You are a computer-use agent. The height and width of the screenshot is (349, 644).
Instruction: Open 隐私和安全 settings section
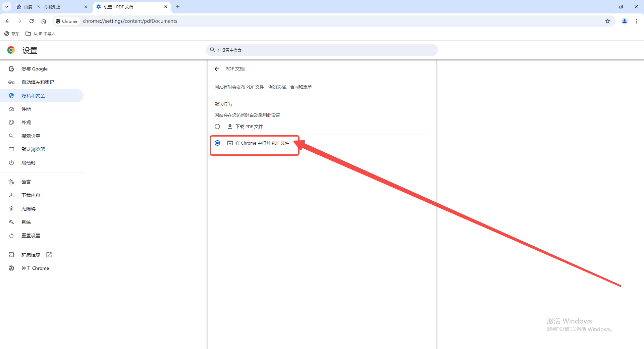tap(42, 96)
